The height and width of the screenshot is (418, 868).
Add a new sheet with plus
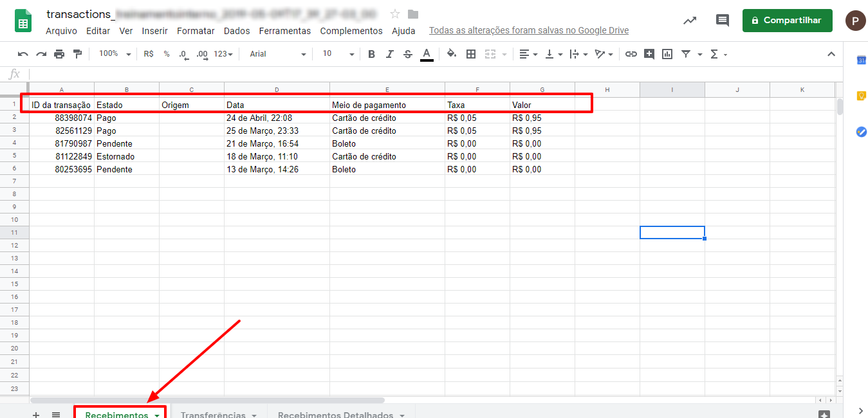pyautogui.click(x=36, y=415)
